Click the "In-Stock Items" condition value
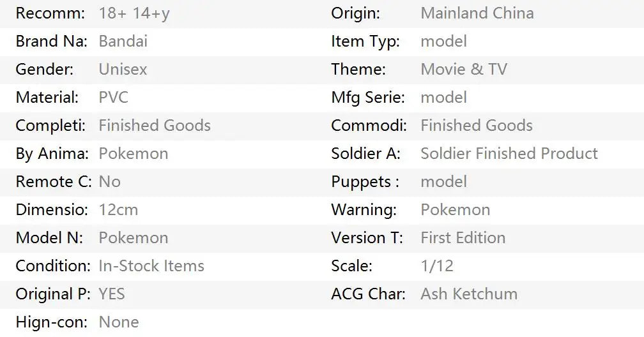The height and width of the screenshot is (337, 644). (151, 266)
